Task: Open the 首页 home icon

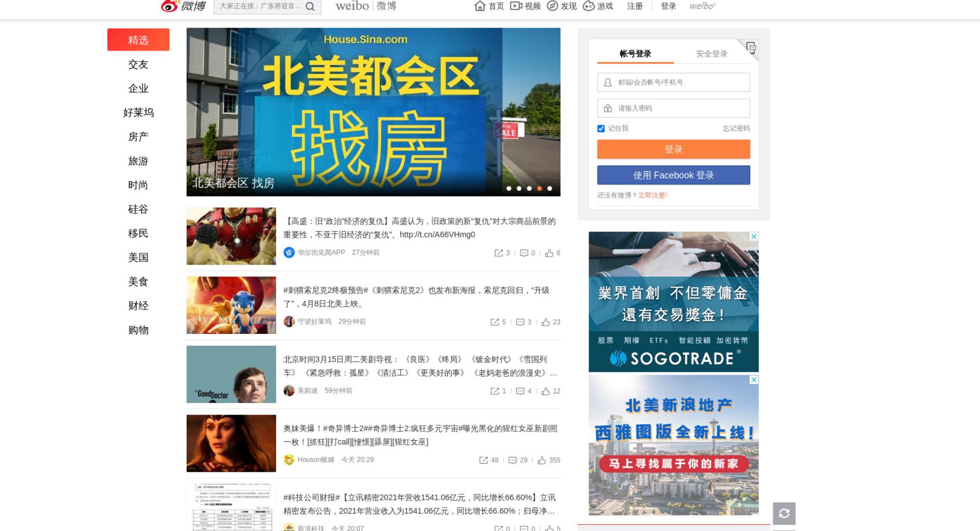Action: 480,6
